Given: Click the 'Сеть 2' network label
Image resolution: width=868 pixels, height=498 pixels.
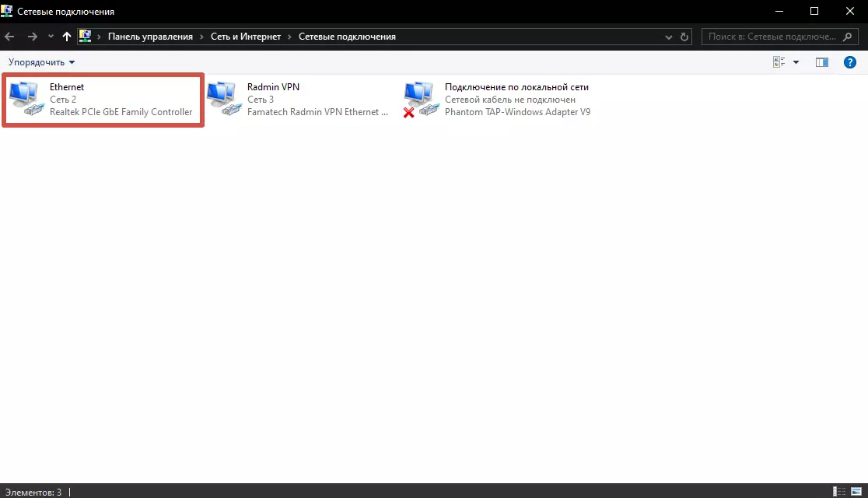Looking at the screenshot, I should click(x=63, y=100).
